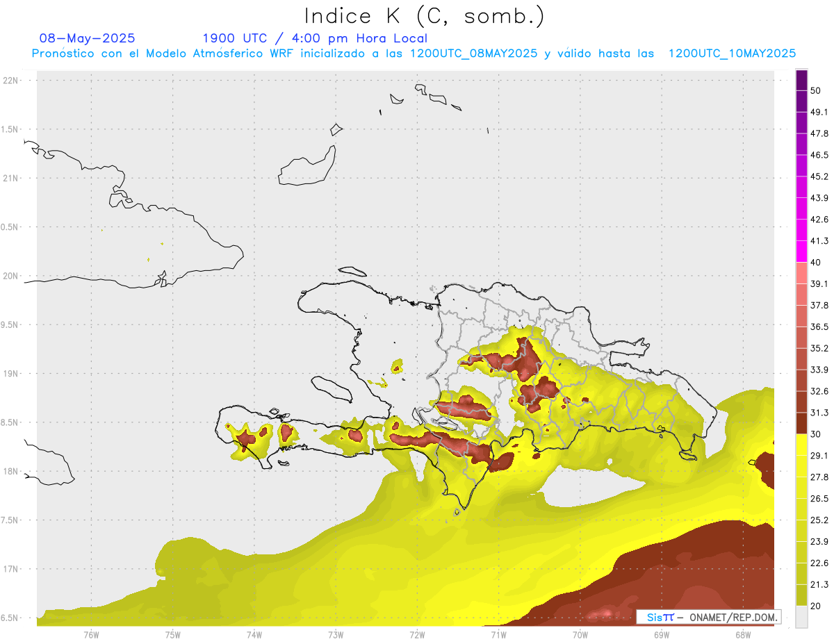Click the colorbar value "46.5"
This screenshot has height=644, width=834.
[x=819, y=156]
